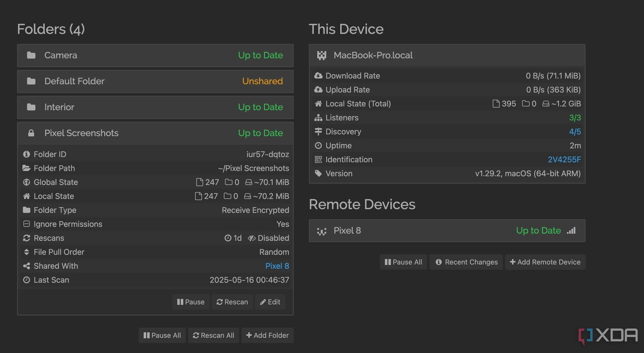The width and height of the screenshot is (644, 353).
Task: Click the QR code Identification icon
Action: [x=318, y=159]
